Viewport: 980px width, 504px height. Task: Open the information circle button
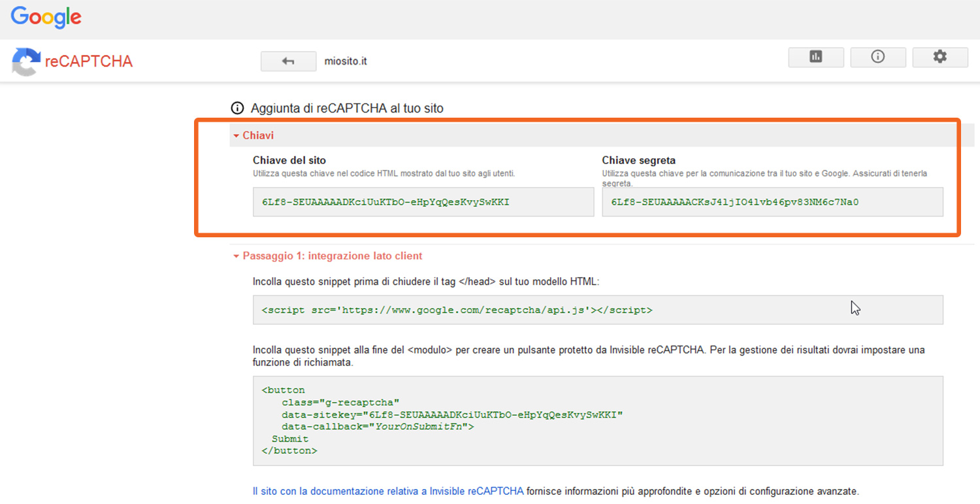(878, 58)
